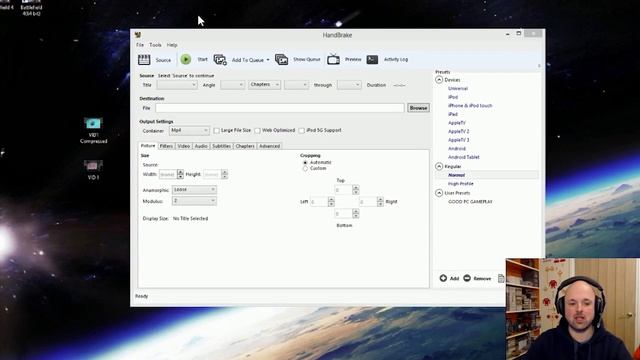640x360 pixels.
Task: Open the Angle dropdown
Action: 233,85
